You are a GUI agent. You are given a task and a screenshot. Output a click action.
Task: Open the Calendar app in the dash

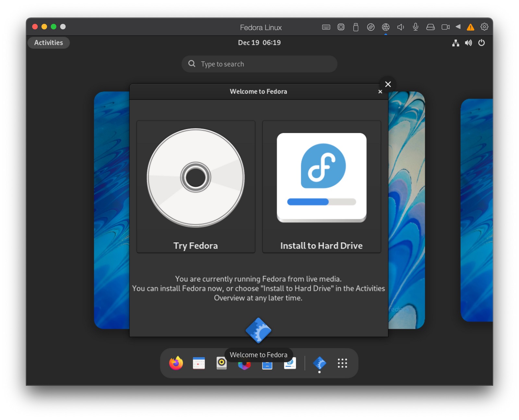pyautogui.click(x=199, y=363)
